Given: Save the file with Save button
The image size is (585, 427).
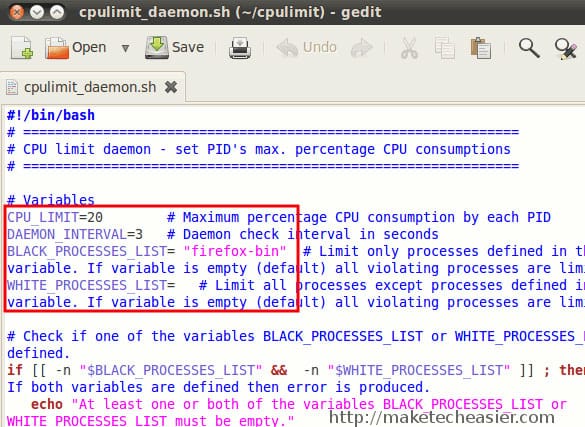Looking at the screenshot, I should tap(174, 47).
